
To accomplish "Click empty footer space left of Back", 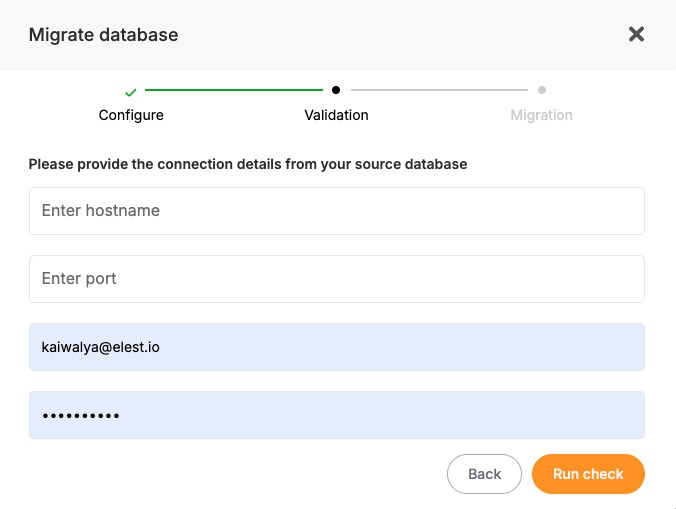I will pos(230,474).
